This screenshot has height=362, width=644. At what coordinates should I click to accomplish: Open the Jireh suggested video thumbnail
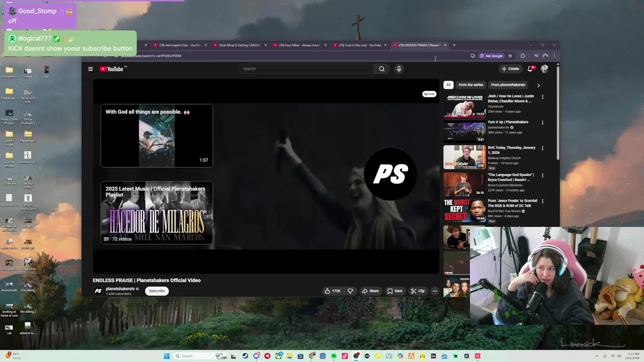click(464, 106)
